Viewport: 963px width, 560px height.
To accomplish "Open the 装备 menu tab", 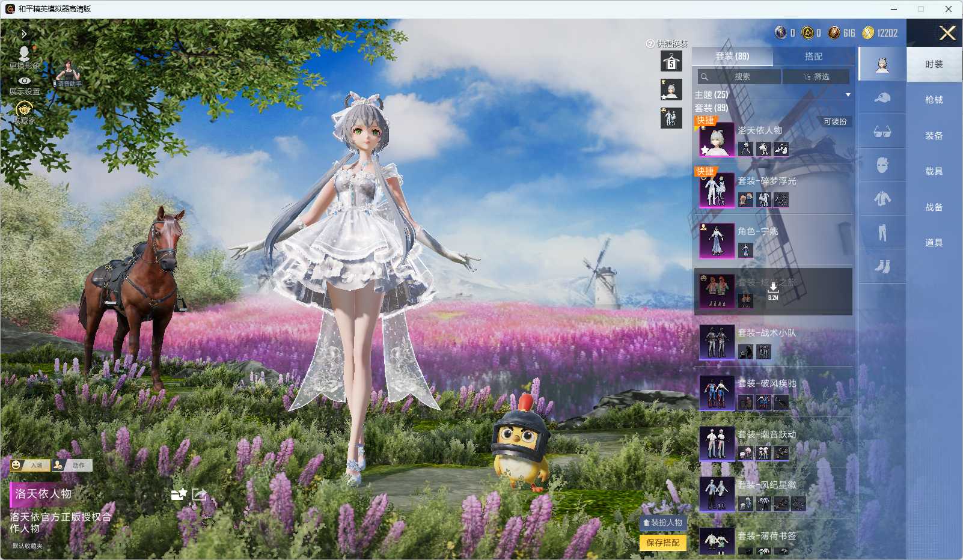I will pos(934,136).
